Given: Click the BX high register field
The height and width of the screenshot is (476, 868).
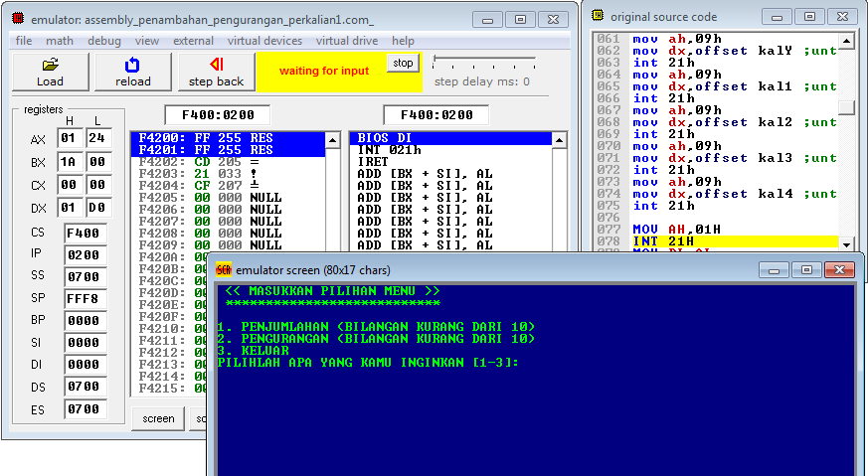Looking at the screenshot, I should (70, 162).
